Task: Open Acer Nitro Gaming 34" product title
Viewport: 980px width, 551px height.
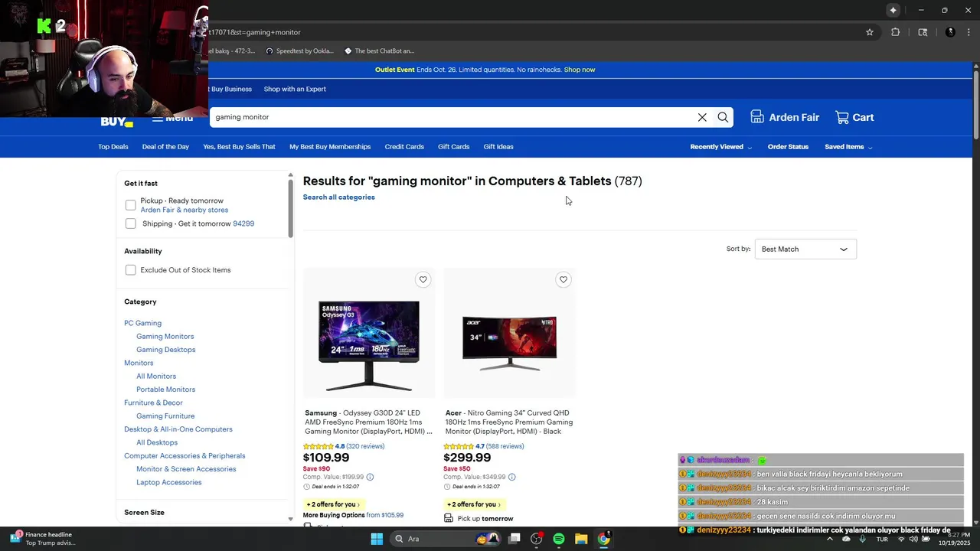Action: tap(509, 422)
